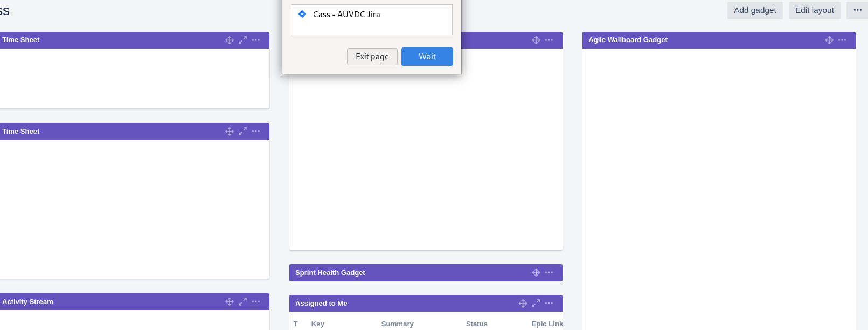Click move icon on gadget behind dialog
This screenshot has width=868, height=330.
536,40
